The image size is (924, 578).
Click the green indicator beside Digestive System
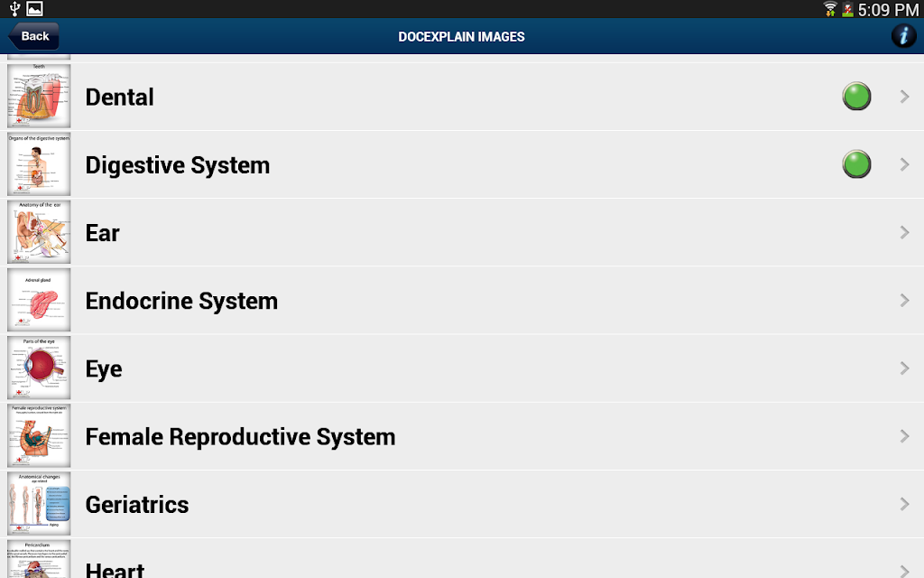[x=856, y=164]
